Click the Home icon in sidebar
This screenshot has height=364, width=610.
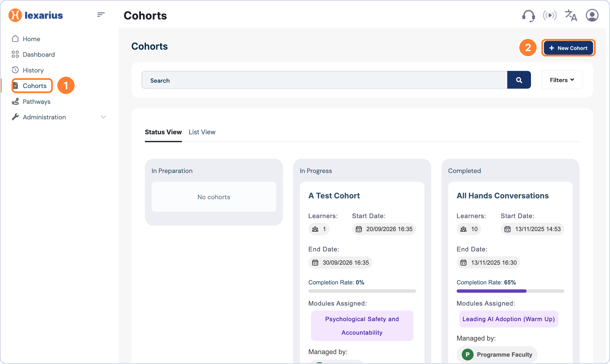pyautogui.click(x=15, y=39)
